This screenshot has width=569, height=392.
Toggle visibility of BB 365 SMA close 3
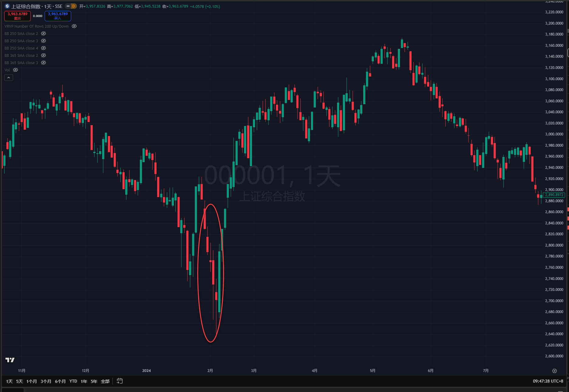[43, 63]
